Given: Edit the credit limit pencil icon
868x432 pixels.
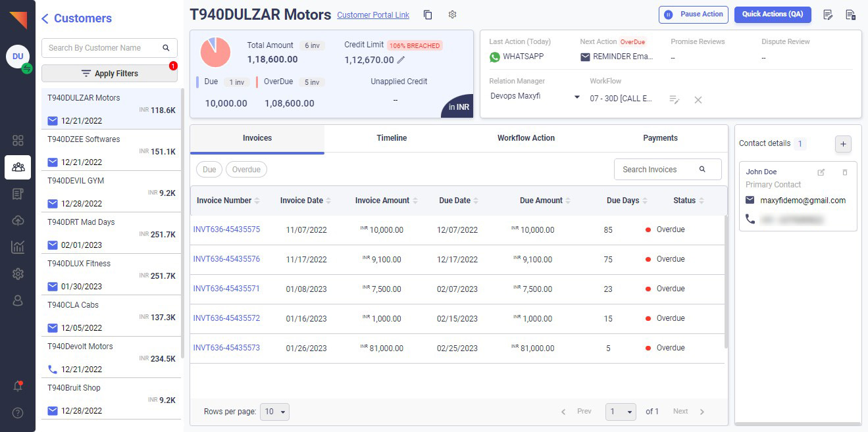Looking at the screenshot, I should point(401,60).
